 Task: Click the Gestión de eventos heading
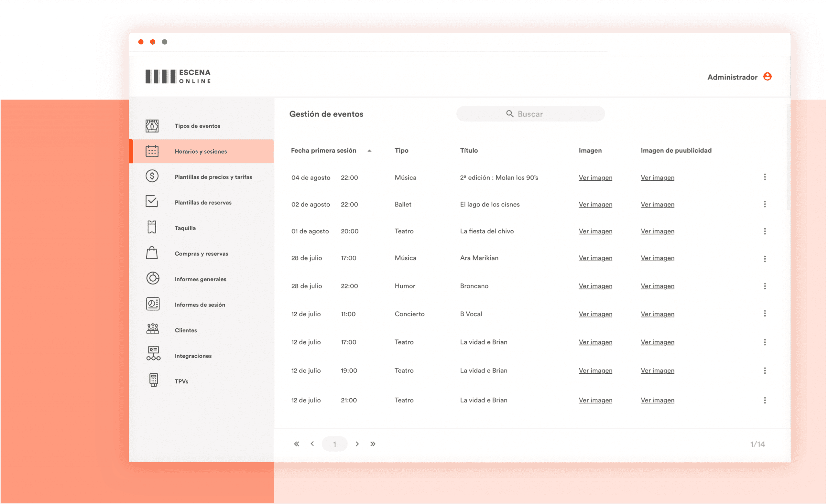click(327, 114)
